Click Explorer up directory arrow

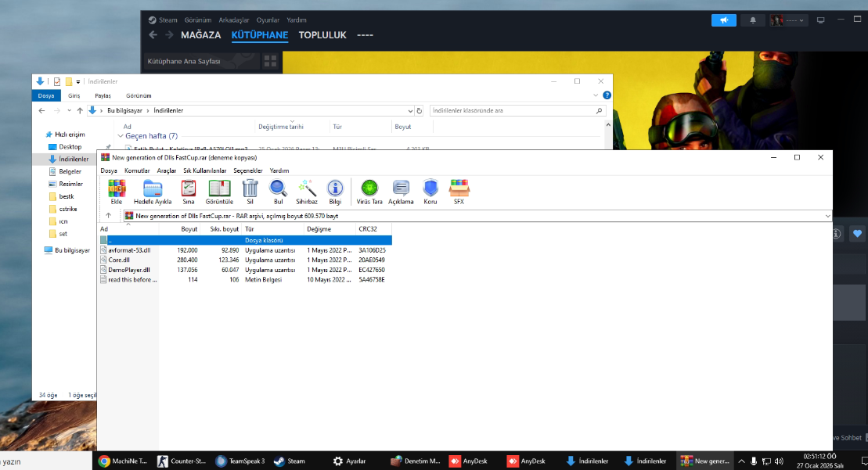coord(80,110)
